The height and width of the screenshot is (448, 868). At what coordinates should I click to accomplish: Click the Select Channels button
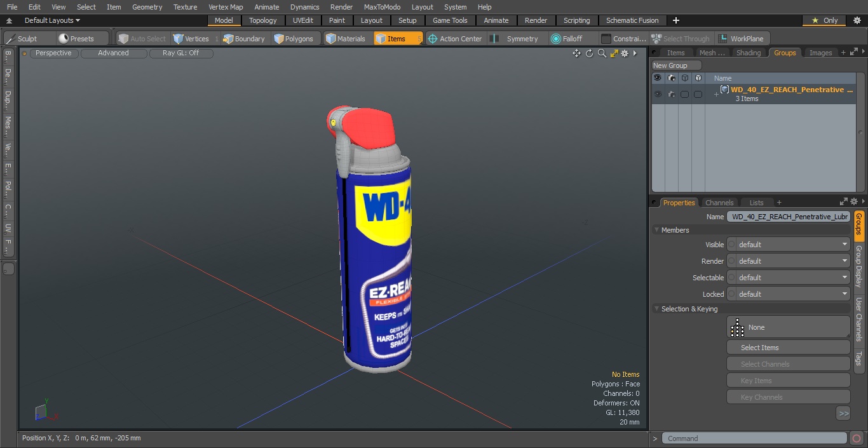click(x=788, y=364)
